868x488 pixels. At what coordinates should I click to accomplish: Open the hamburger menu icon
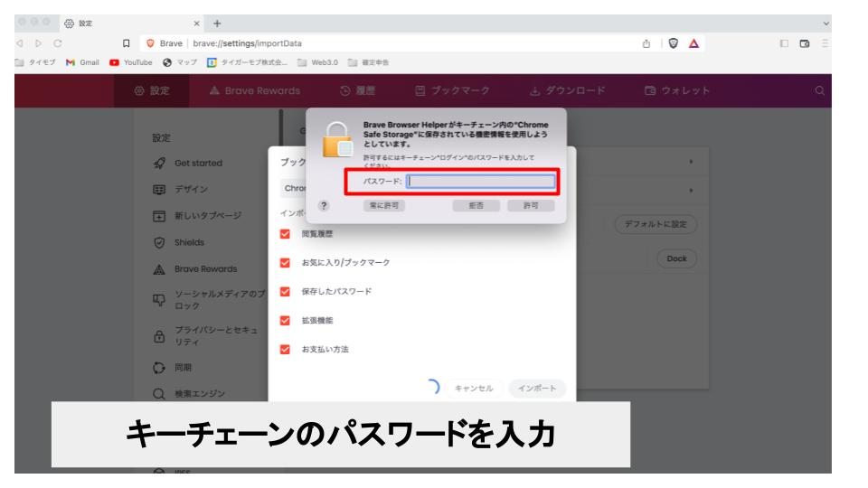(825, 43)
